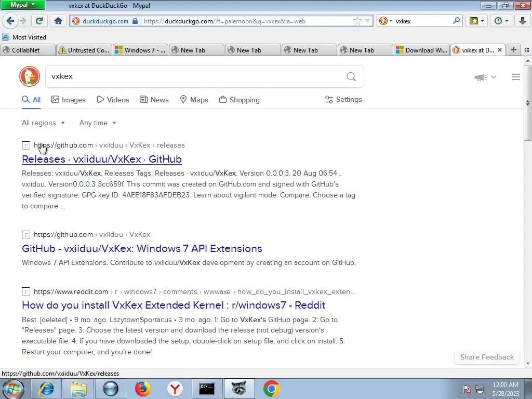Open the downloads arrow button
Image resolution: width=532 pixels, height=399 pixels.
coord(523,21)
